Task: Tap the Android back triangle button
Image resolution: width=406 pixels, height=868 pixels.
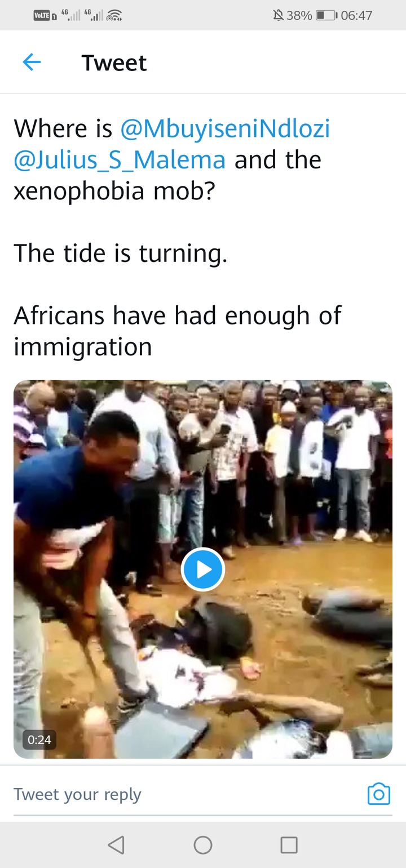Action: [116, 844]
